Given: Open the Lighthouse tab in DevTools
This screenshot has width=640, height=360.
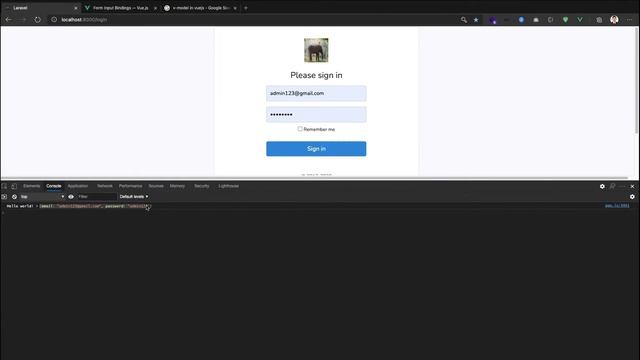Looking at the screenshot, I should 229,186.
